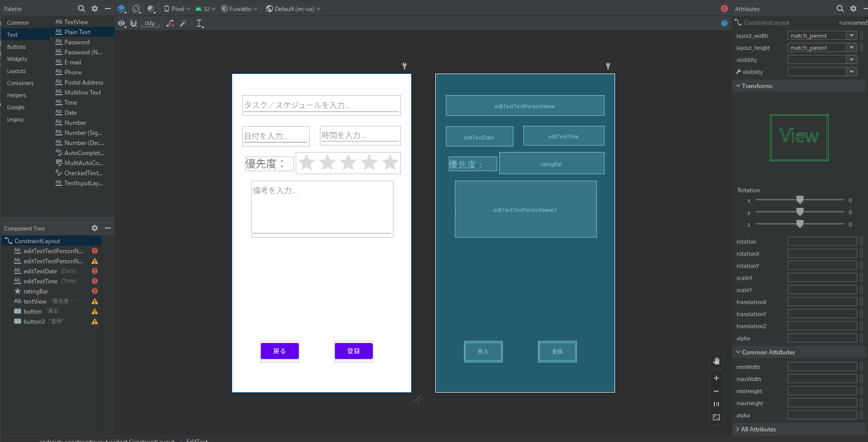Open layout_height match_parent dropdown
The width and height of the screenshot is (868, 442).
point(851,47)
